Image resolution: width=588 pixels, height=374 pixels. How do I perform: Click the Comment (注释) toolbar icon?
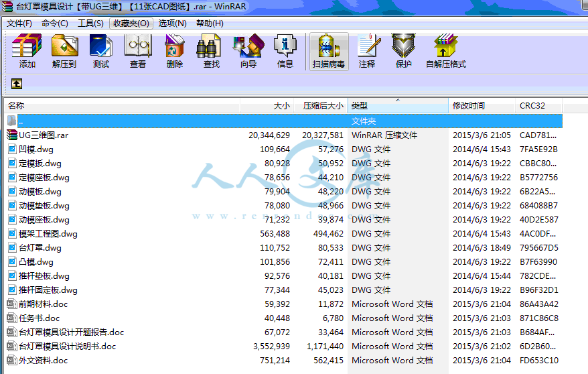(x=368, y=46)
